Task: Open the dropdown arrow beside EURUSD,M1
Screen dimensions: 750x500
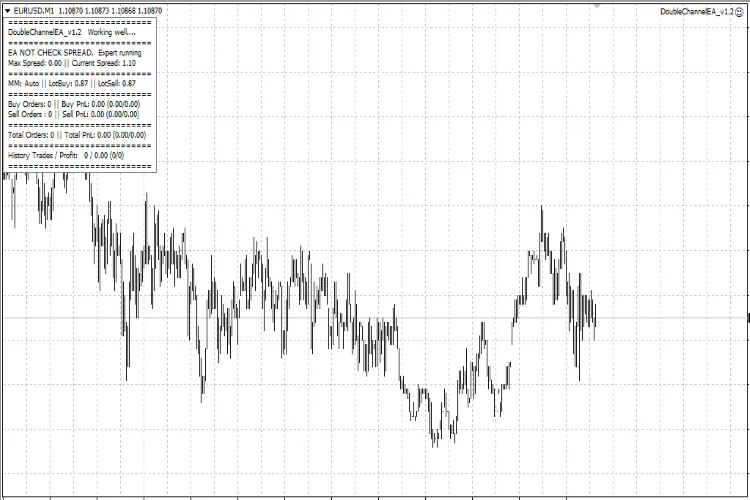Action: point(8,10)
